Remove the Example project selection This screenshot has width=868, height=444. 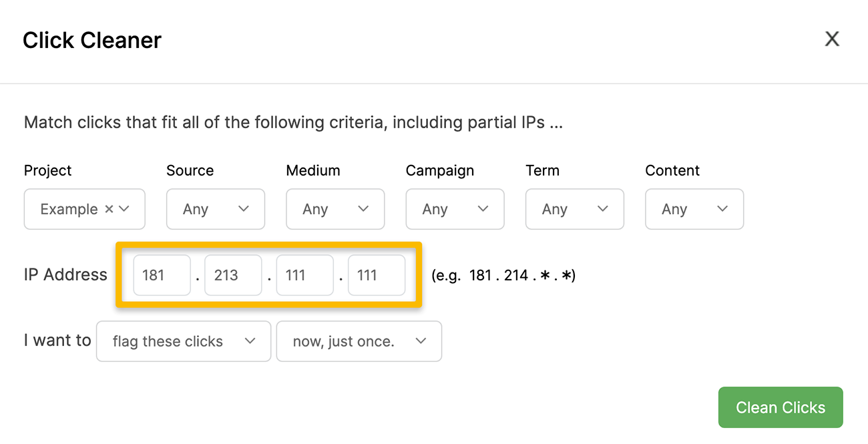click(x=109, y=209)
